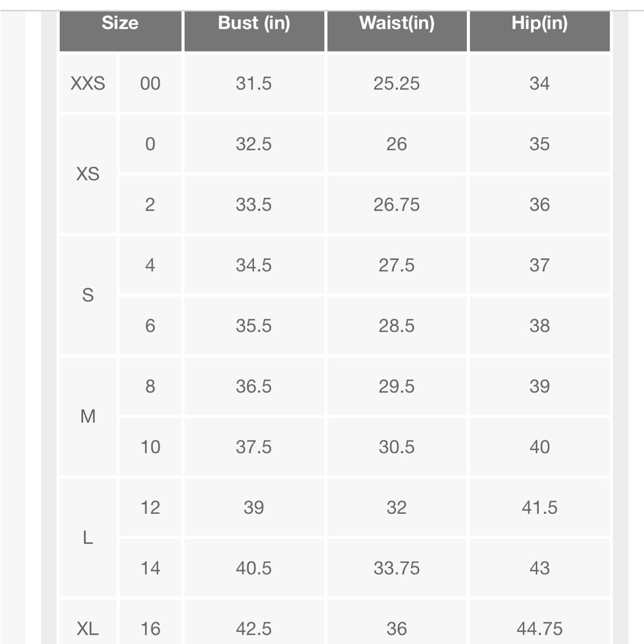Click the Hip(in) column header
Image resolution: width=644 pixels, height=644 pixels.
click(540, 31)
